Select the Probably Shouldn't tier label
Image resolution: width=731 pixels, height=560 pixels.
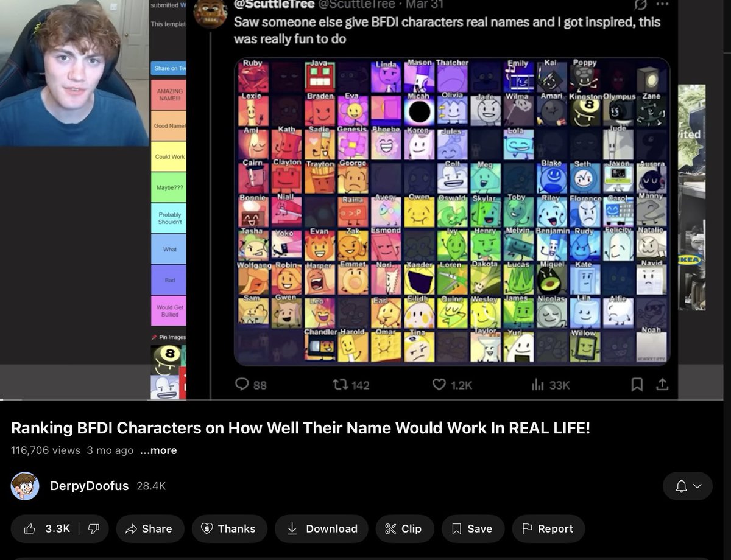tap(169, 218)
